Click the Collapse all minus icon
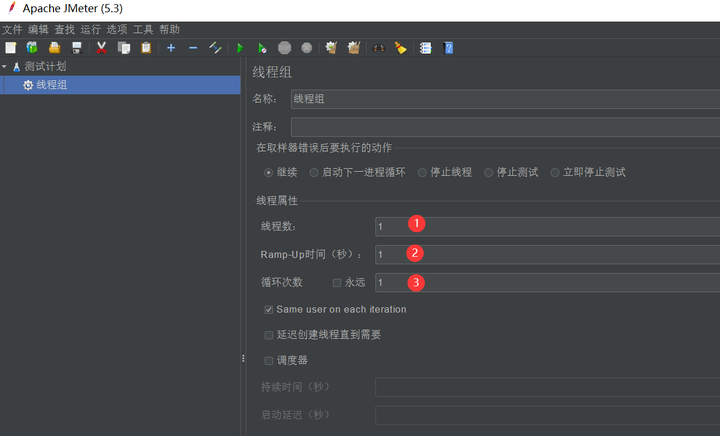Viewport: 720px width, 436px height. click(x=193, y=48)
